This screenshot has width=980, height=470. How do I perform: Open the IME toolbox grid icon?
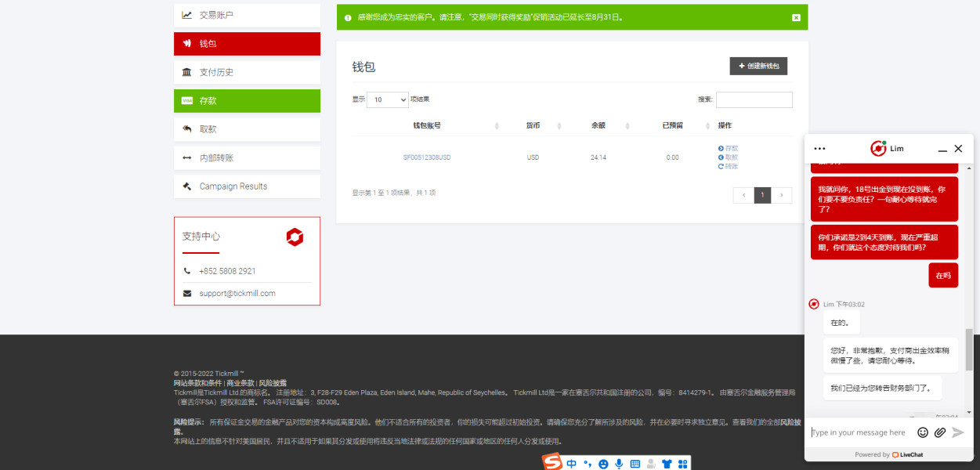click(682, 464)
